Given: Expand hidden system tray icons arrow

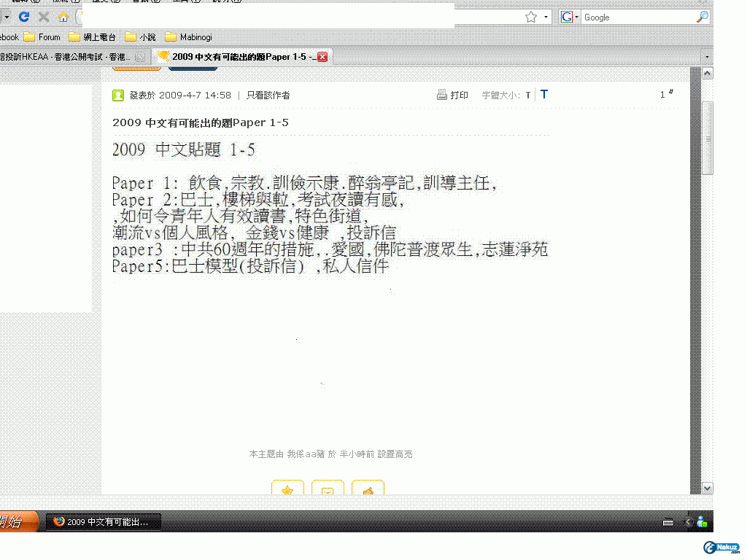Looking at the screenshot, I should (x=687, y=522).
